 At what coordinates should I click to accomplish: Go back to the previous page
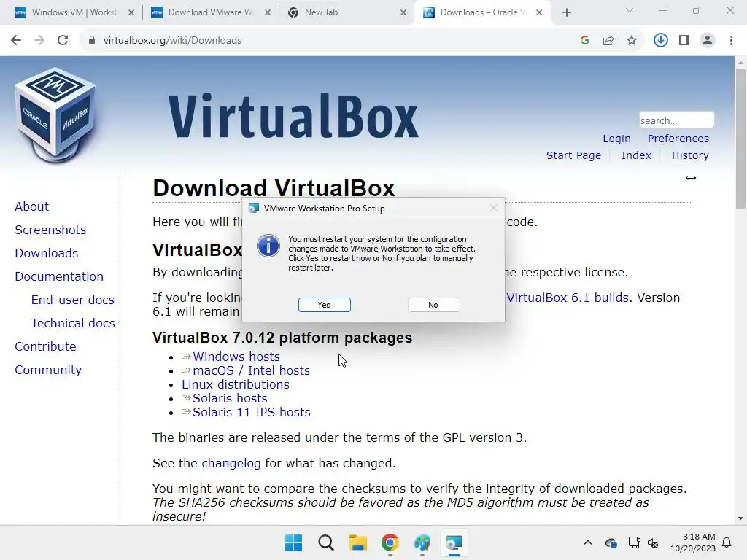[16, 41]
